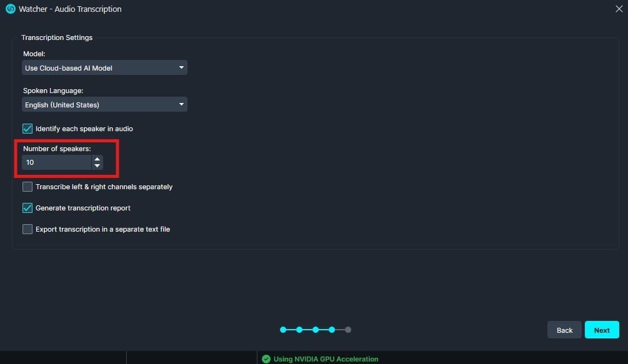
Task: Click the Watcher app logo icon
Action: [x=10, y=9]
